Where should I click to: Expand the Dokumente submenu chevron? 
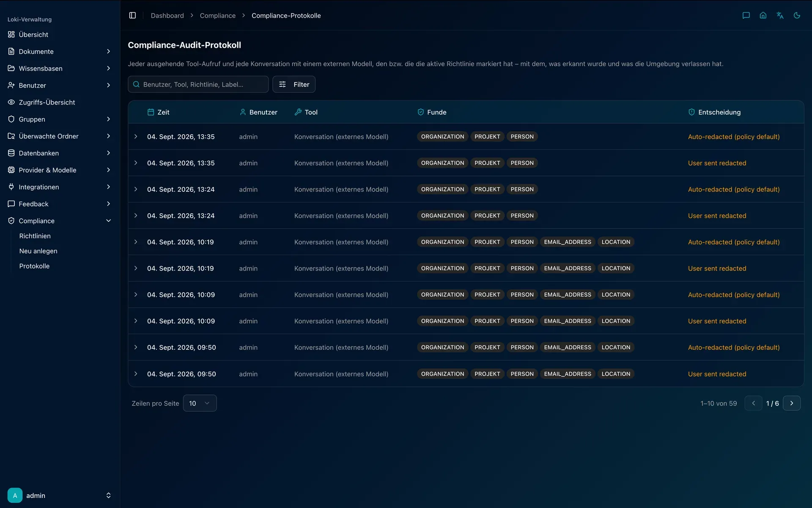(x=108, y=51)
